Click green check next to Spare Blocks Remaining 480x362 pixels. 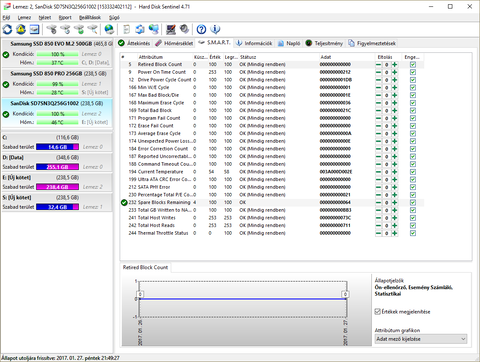point(124,202)
